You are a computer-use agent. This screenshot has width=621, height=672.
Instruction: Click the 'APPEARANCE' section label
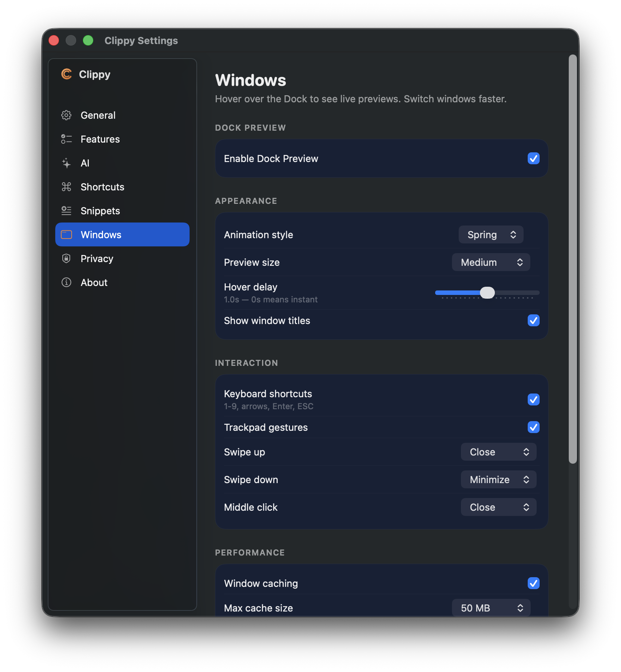tap(246, 201)
